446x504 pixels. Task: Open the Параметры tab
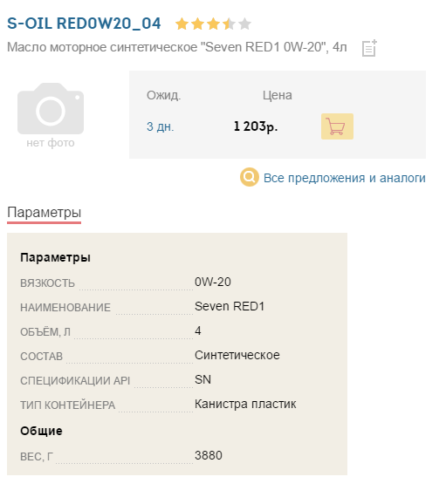(45, 213)
